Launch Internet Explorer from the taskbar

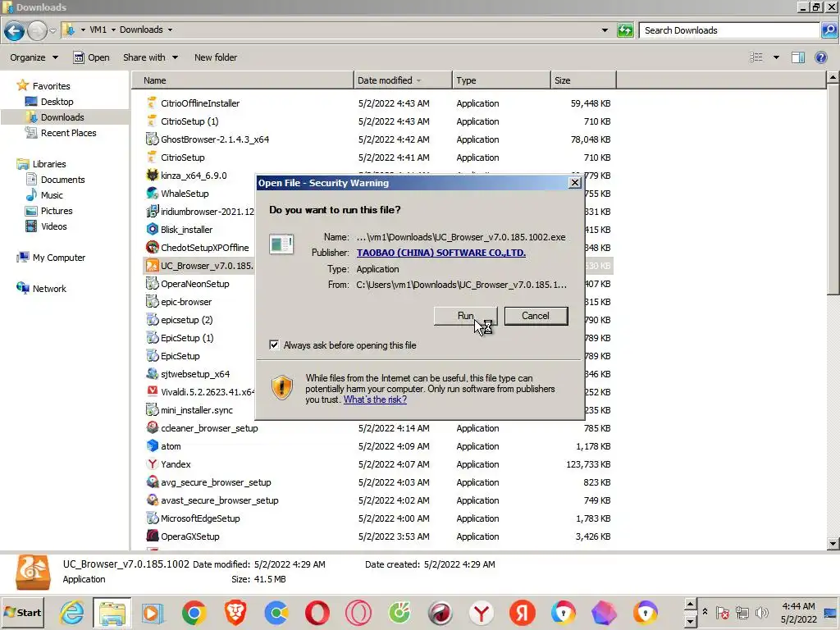(72, 613)
